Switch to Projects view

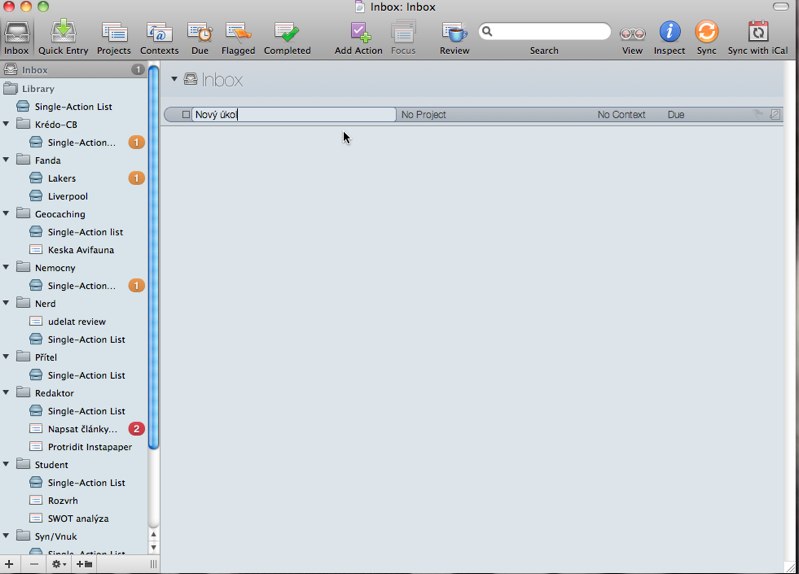114,38
